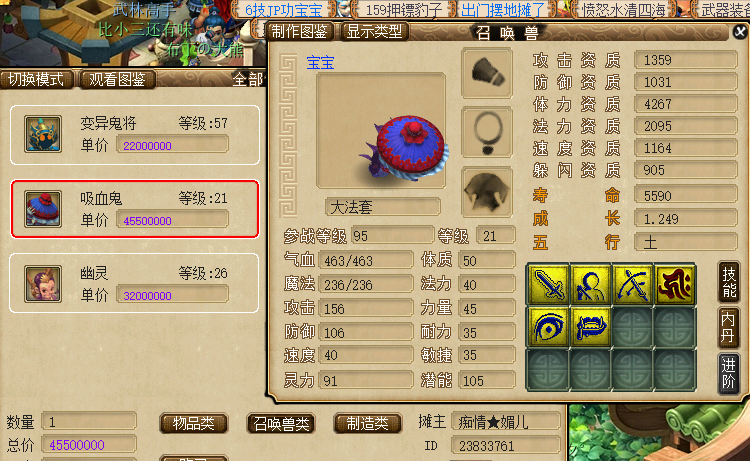Filter by 召唤兽类 category
Viewport: 750px width, 461px height.
(281, 424)
